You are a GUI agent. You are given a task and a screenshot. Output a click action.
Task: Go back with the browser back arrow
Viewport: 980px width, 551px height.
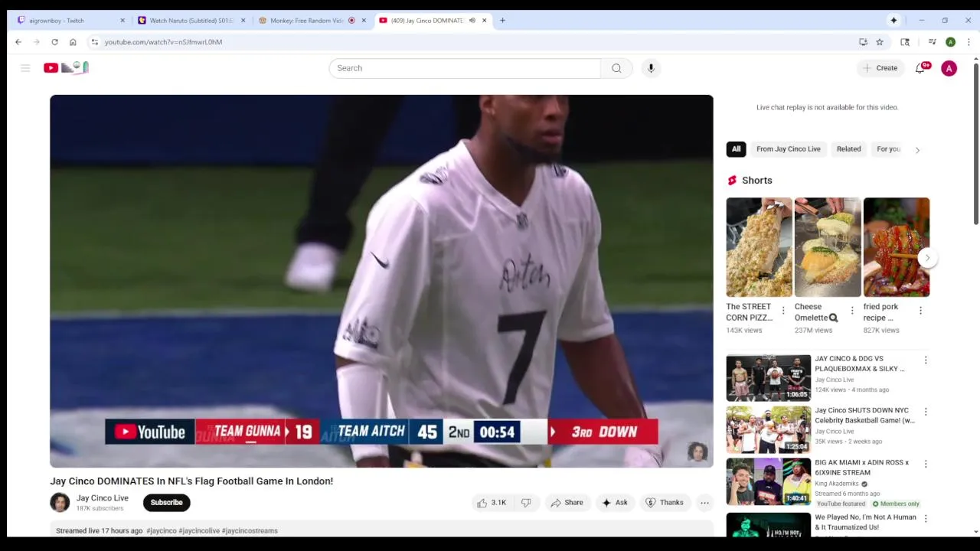coord(18,42)
